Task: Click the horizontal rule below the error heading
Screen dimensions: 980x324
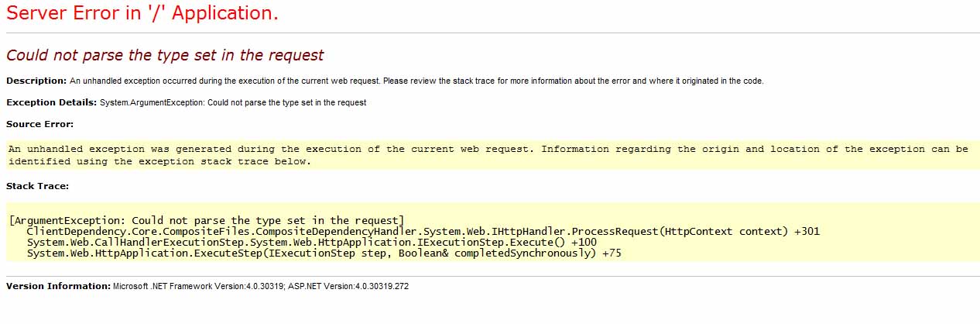Action: pyautogui.click(x=492, y=33)
